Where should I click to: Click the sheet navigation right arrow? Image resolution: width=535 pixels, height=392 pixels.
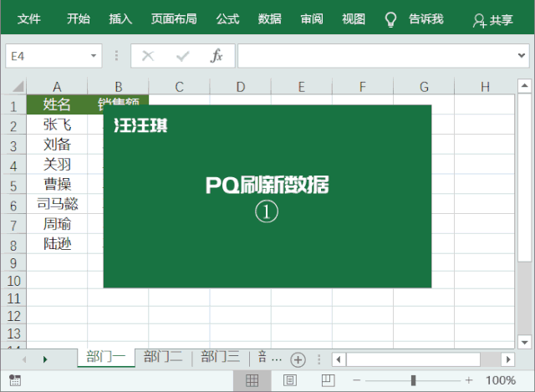point(45,359)
